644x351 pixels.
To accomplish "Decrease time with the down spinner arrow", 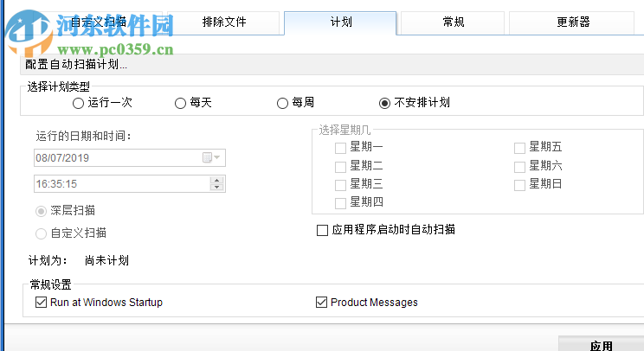I will 216,188.
